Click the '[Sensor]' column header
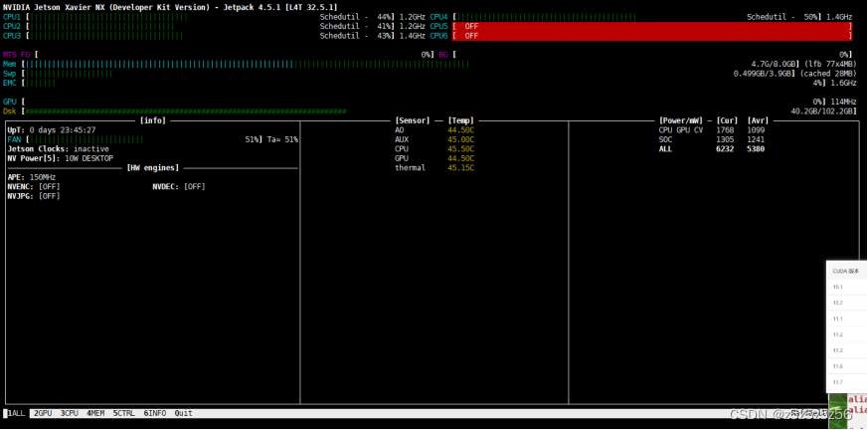868x430 pixels. tap(413, 120)
